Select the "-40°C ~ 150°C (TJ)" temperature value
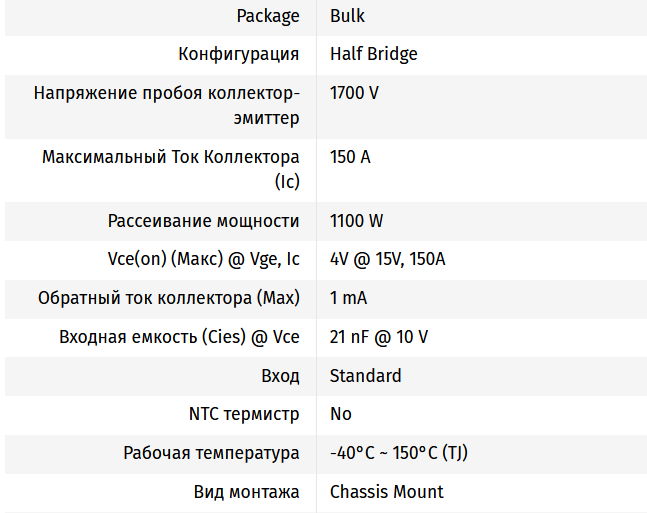The height and width of the screenshot is (513, 647). [x=398, y=453]
